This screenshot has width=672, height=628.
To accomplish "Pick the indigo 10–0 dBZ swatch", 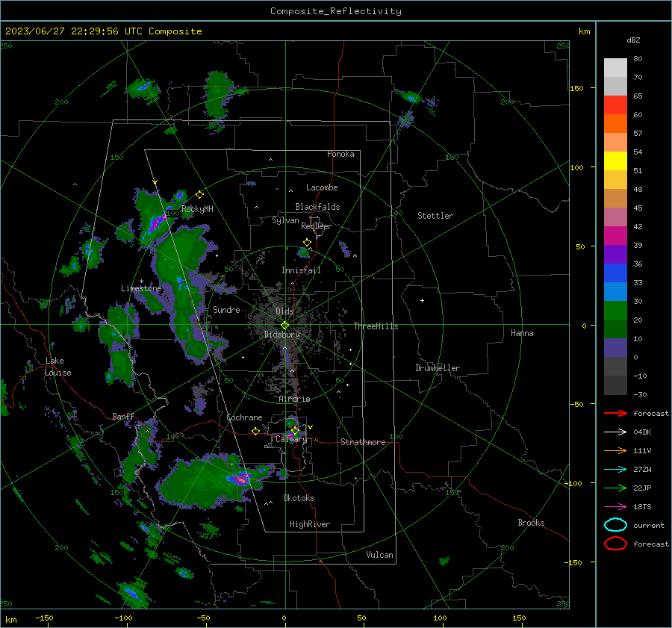I will coord(615,348).
